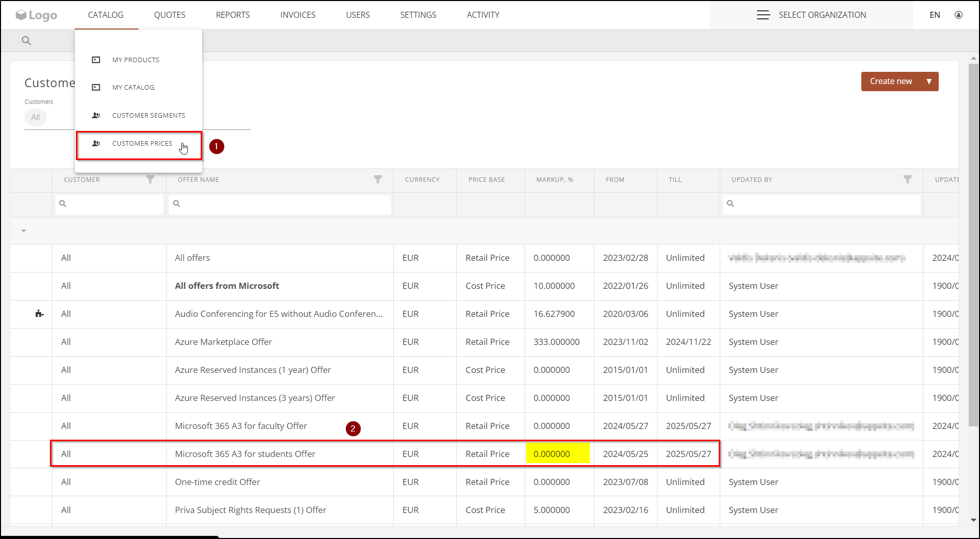Go to Settings
The image size is (980, 539).
click(x=418, y=15)
